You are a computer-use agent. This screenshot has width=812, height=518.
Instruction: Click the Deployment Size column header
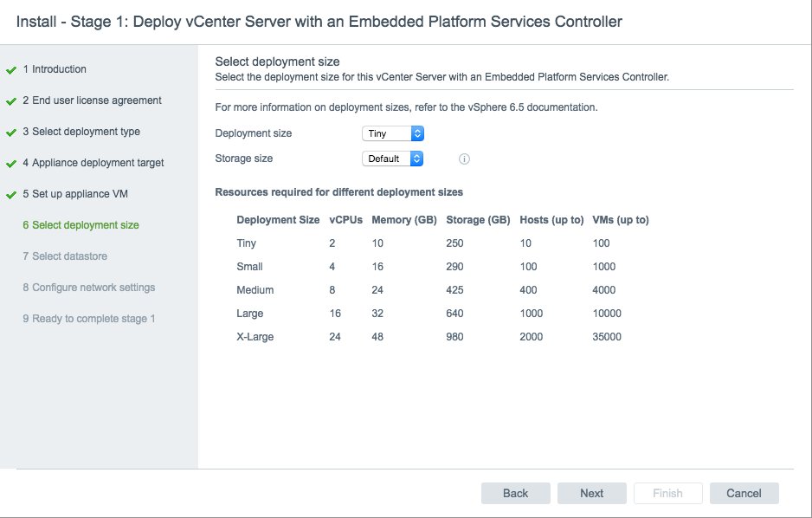click(x=278, y=220)
